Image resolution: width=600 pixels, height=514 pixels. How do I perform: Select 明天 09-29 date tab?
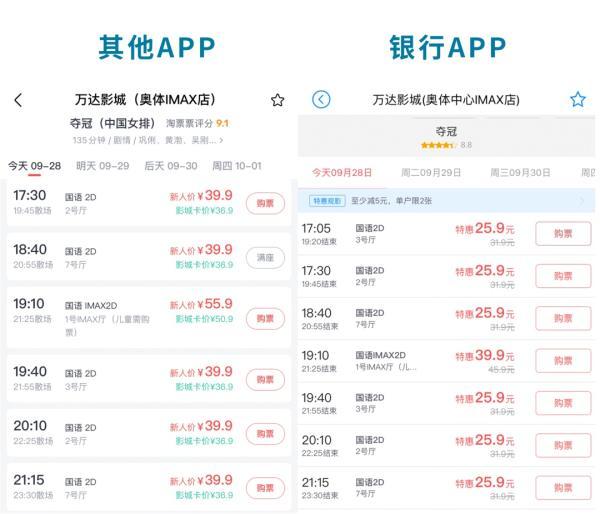(102, 166)
